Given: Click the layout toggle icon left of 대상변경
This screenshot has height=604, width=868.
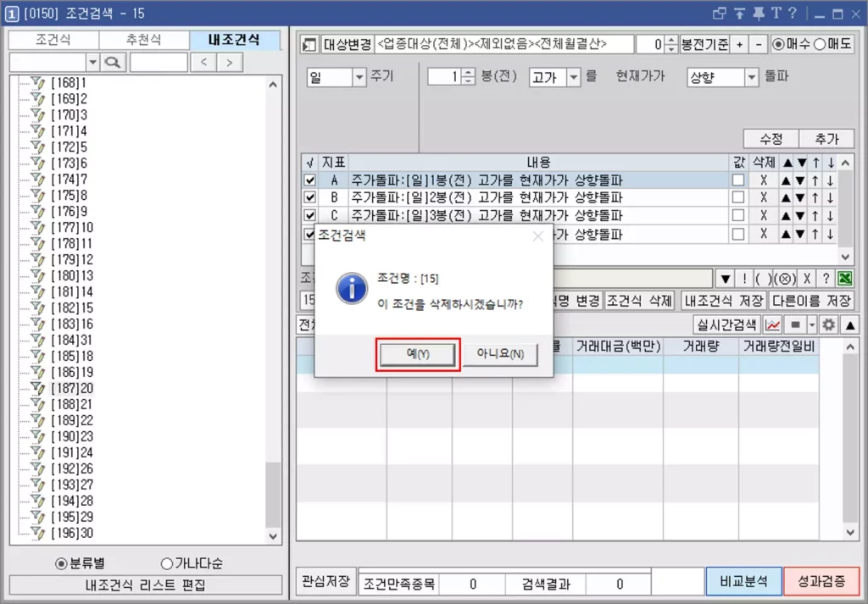Looking at the screenshot, I should coord(309,44).
